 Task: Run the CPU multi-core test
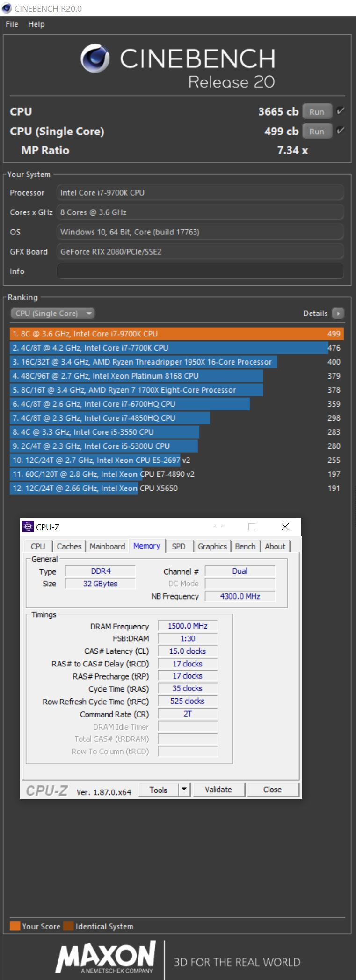click(317, 111)
